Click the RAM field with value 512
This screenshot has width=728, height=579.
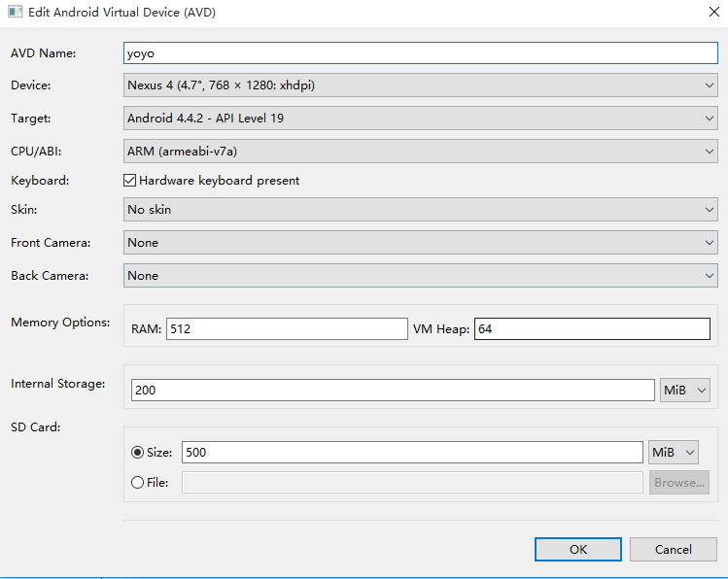tap(287, 329)
